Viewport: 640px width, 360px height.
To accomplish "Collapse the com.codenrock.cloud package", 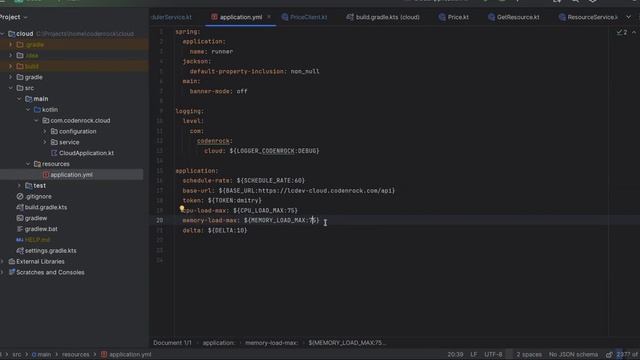I will [36, 120].
